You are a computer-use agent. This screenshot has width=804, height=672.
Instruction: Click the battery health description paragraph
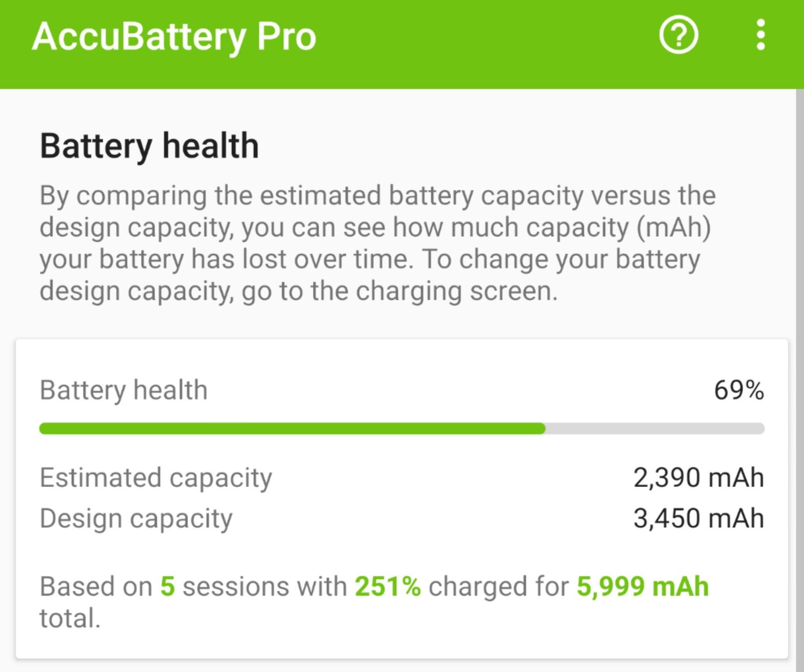click(x=377, y=243)
